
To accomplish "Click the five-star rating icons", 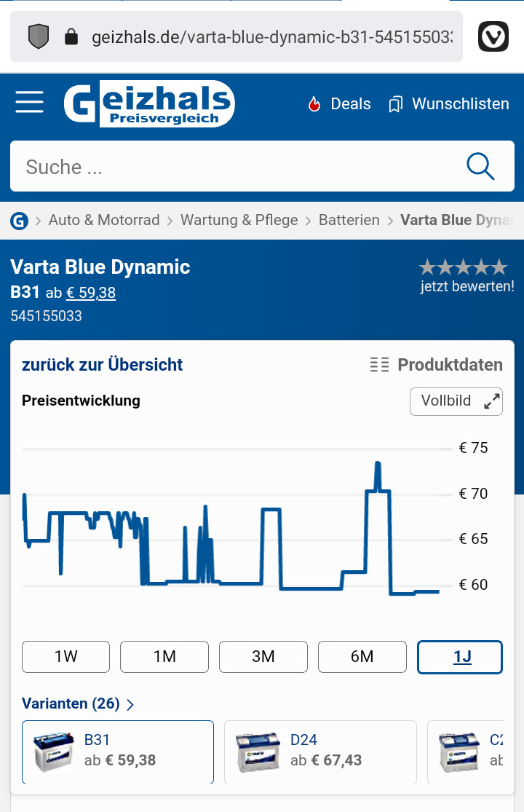I will click(x=464, y=268).
